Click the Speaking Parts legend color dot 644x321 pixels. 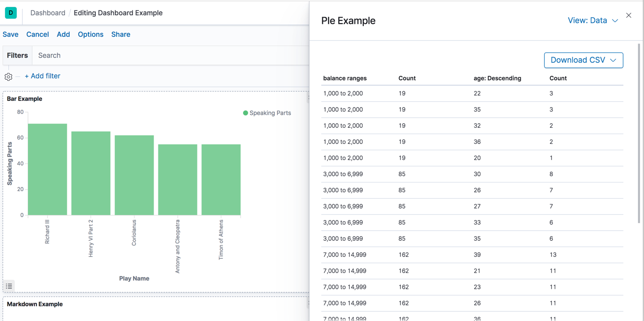coord(245,113)
